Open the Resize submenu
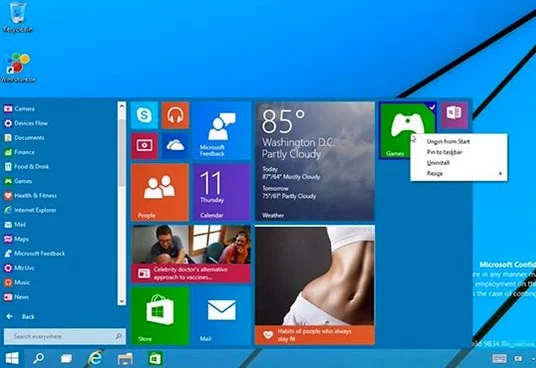The height and width of the screenshot is (368, 536). coord(459,173)
